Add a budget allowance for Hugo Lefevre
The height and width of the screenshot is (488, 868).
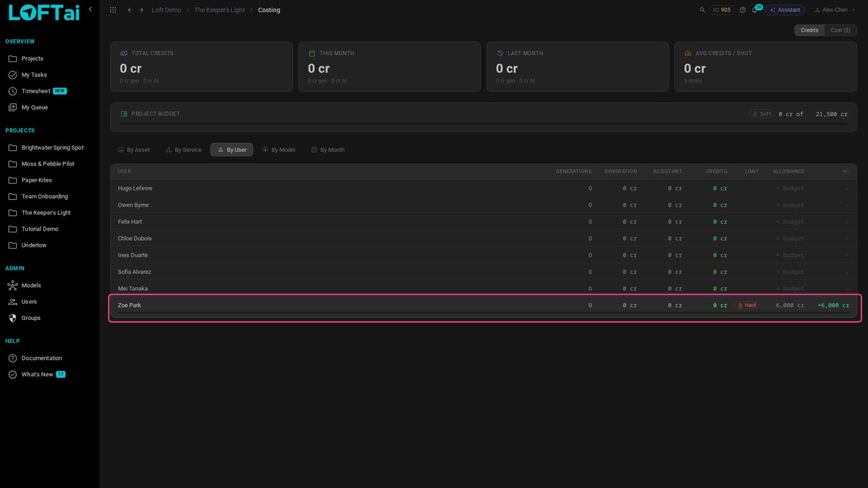[790, 188]
